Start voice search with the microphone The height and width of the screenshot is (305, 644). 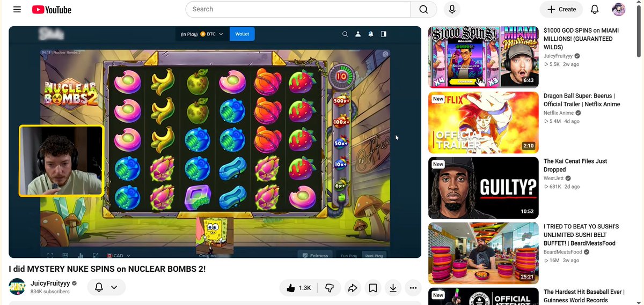(x=452, y=9)
